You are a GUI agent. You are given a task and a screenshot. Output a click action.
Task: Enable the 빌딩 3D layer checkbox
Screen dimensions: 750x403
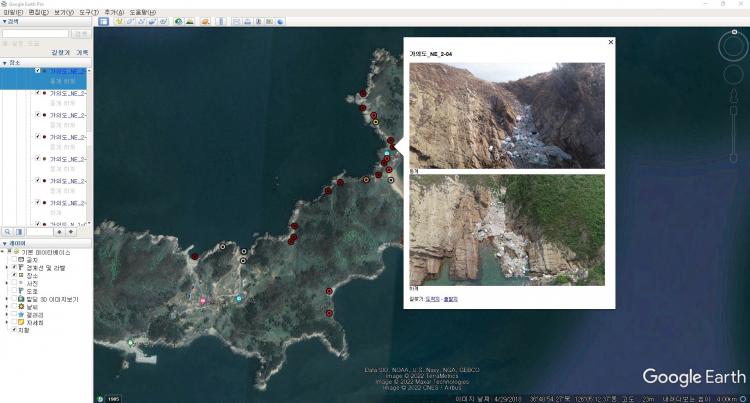[x=15, y=299]
